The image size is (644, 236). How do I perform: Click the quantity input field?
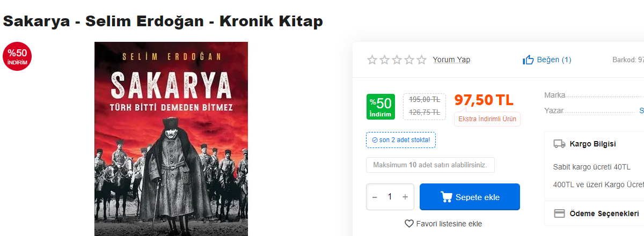pos(390,197)
